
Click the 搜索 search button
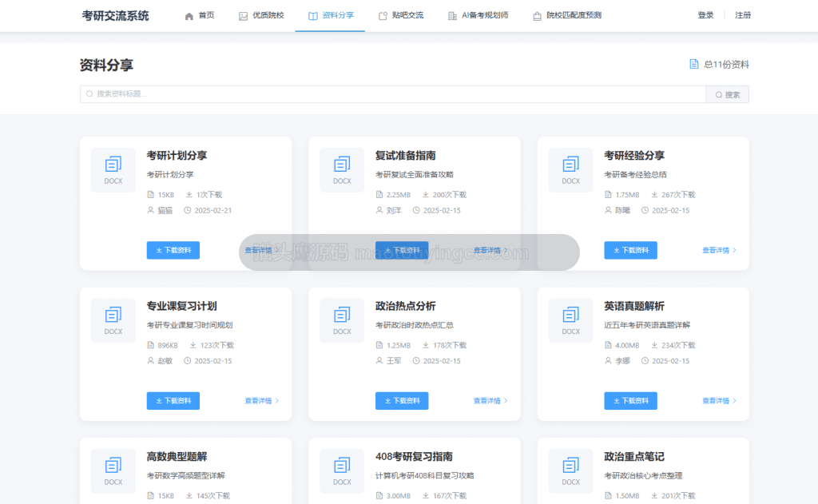click(x=727, y=94)
